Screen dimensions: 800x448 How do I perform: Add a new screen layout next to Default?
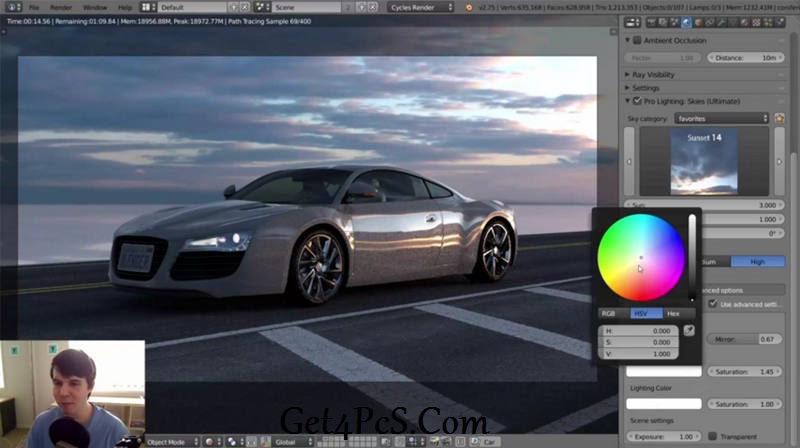click(x=234, y=7)
